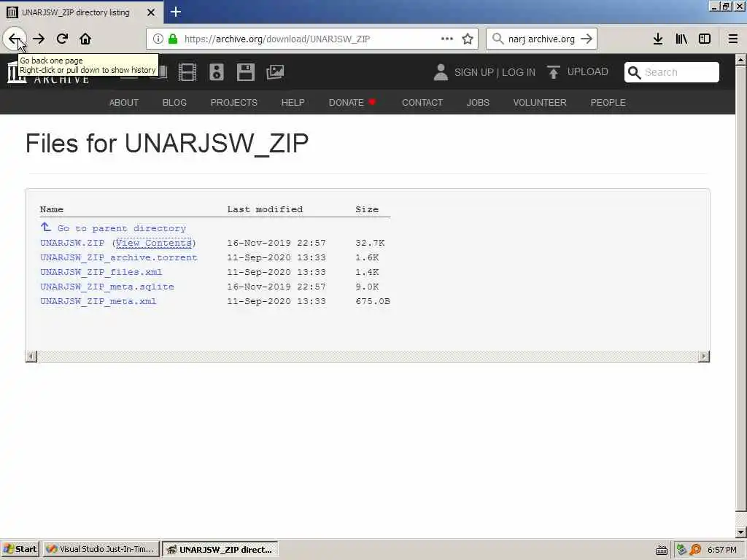747x560 pixels.
Task: Open the VOLUNTEER menu item
Action: (x=540, y=102)
